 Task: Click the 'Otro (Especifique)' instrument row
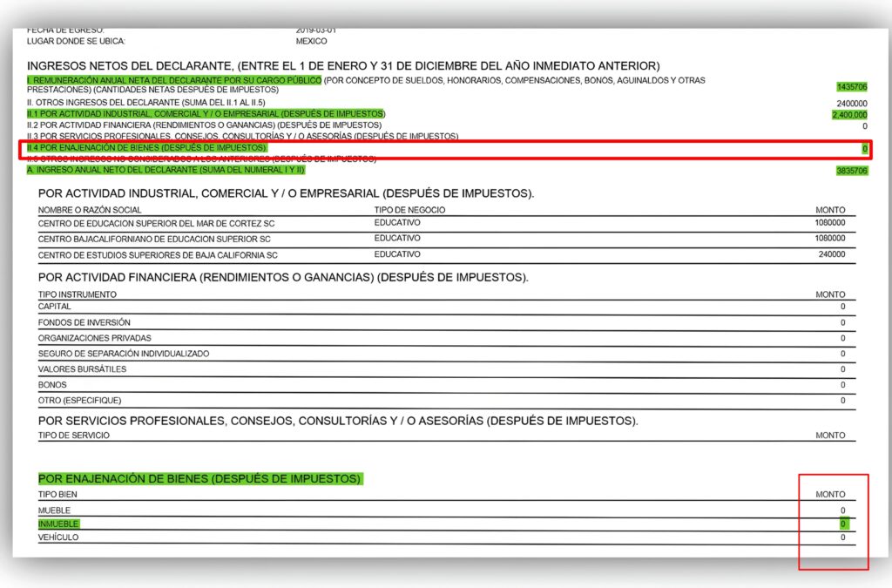79,401
